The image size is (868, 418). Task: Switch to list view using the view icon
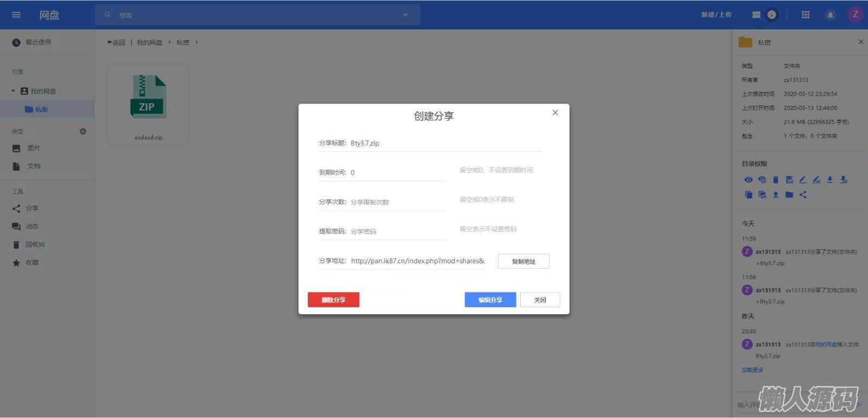click(x=756, y=15)
